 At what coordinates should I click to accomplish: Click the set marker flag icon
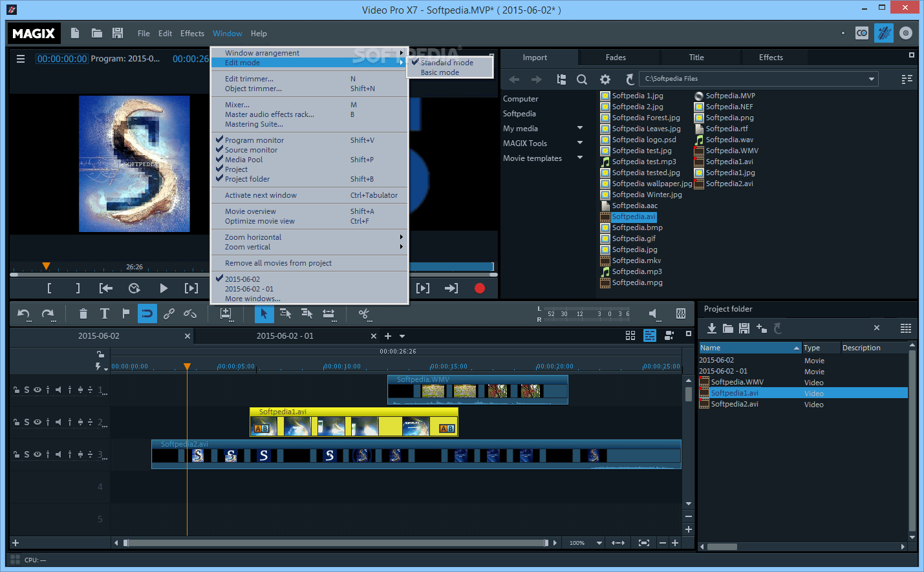pos(125,314)
